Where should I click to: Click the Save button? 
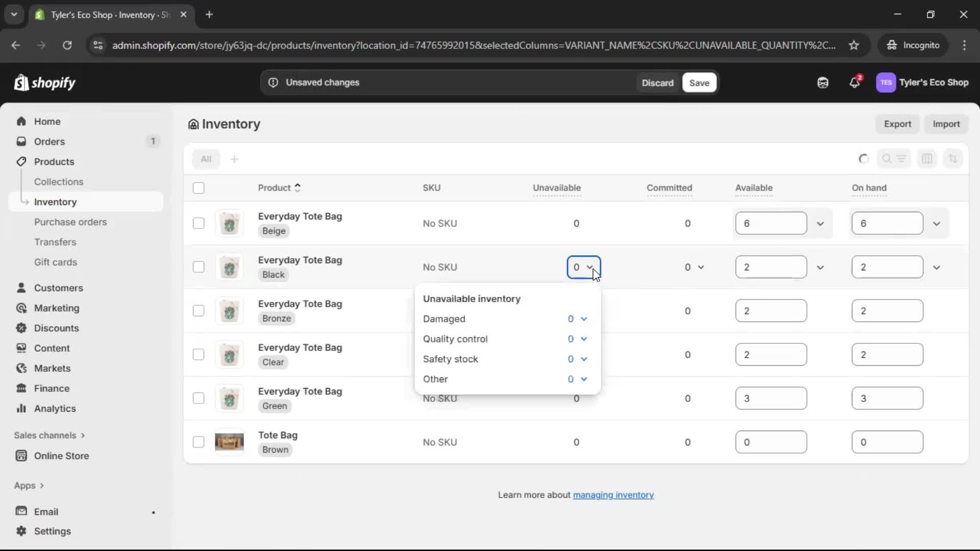[x=699, y=83]
